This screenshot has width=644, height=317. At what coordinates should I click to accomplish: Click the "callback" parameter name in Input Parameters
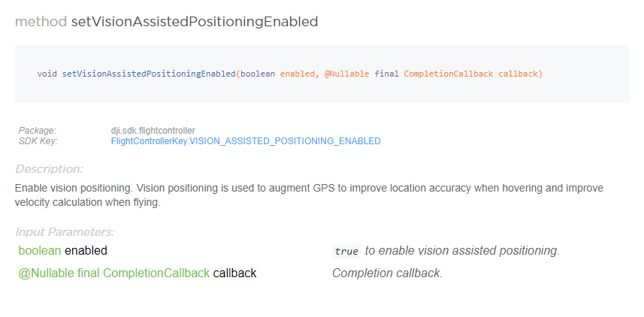(234, 273)
